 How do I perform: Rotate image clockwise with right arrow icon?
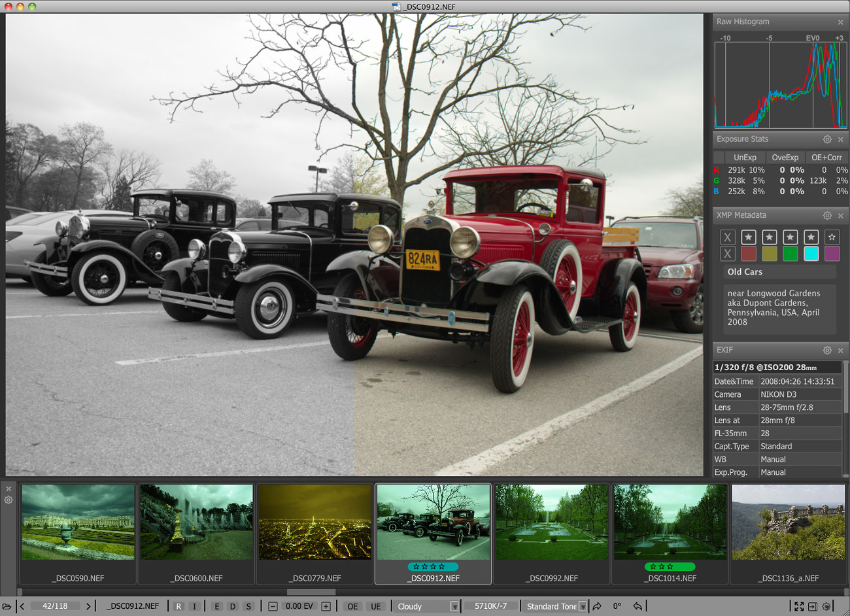coord(597,606)
